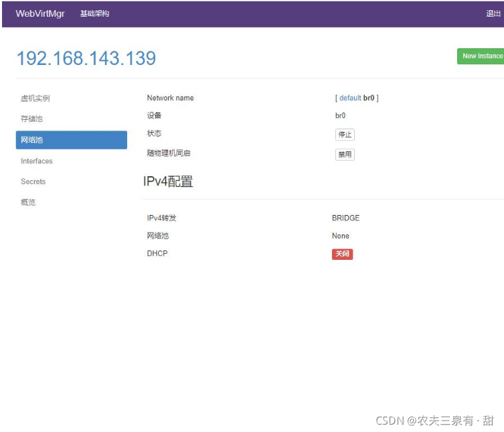
Task: Click the 状态 label
Action: coord(155,133)
